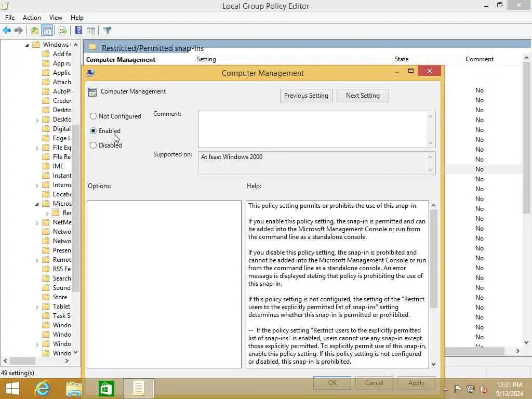The image size is (532, 399).
Task: Select the Task S tree folder
Action: (x=62, y=316)
